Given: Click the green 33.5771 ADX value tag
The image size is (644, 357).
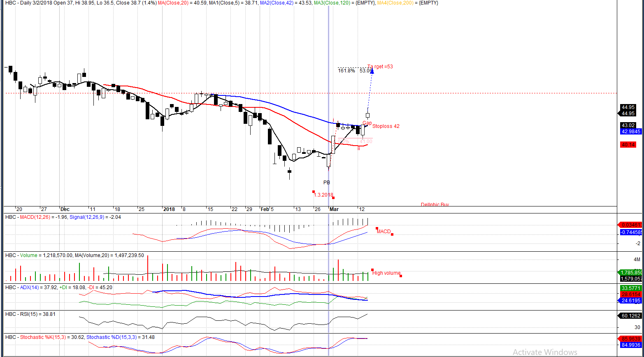Looking at the screenshot, I should point(630,288).
